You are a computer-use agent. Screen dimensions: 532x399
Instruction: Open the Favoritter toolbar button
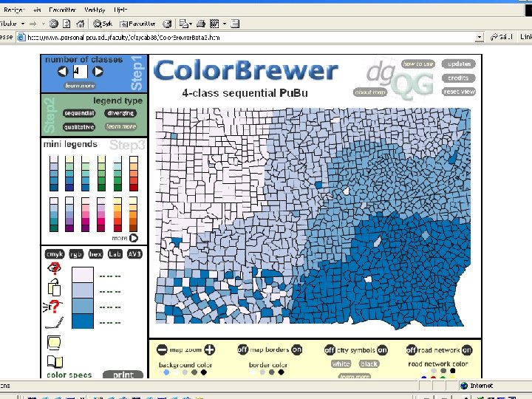(137, 24)
